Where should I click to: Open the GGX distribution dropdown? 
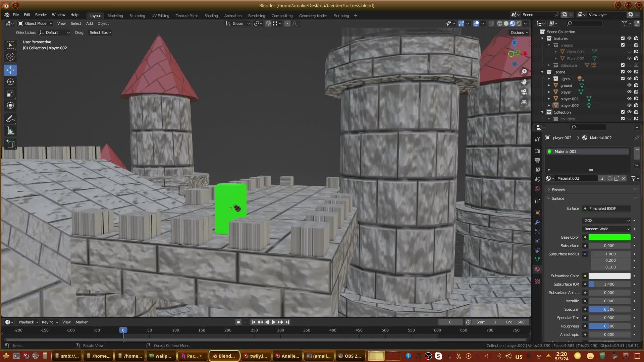(607, 221)
